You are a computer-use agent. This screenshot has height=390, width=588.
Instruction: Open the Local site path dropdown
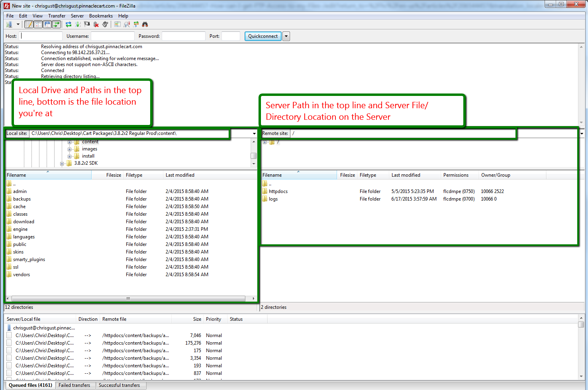pyautogui.click(x=254, y=134)
